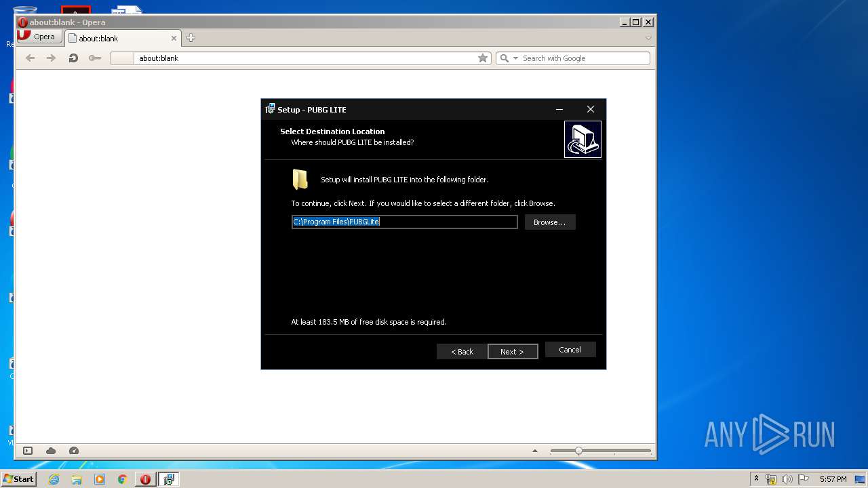Screen dimensions: 868x488
Task: Click Next in PUBG LITE setup
Action: click(x=513, y=352)
